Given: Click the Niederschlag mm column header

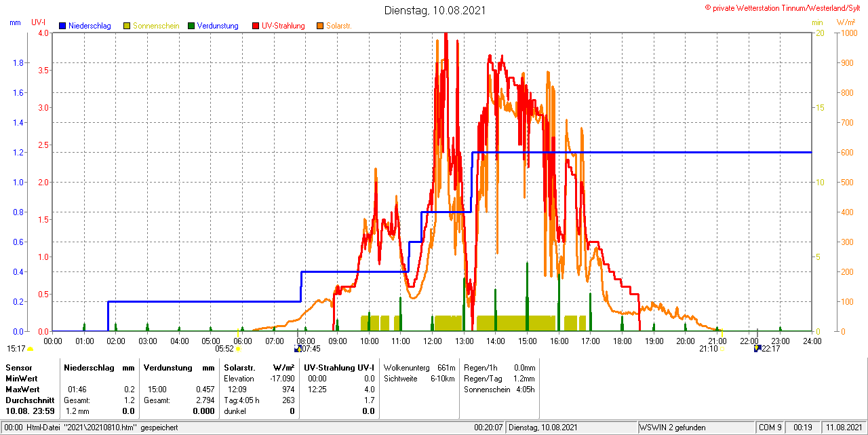Looking at the screenshot, I should click(x=99, y=368).
